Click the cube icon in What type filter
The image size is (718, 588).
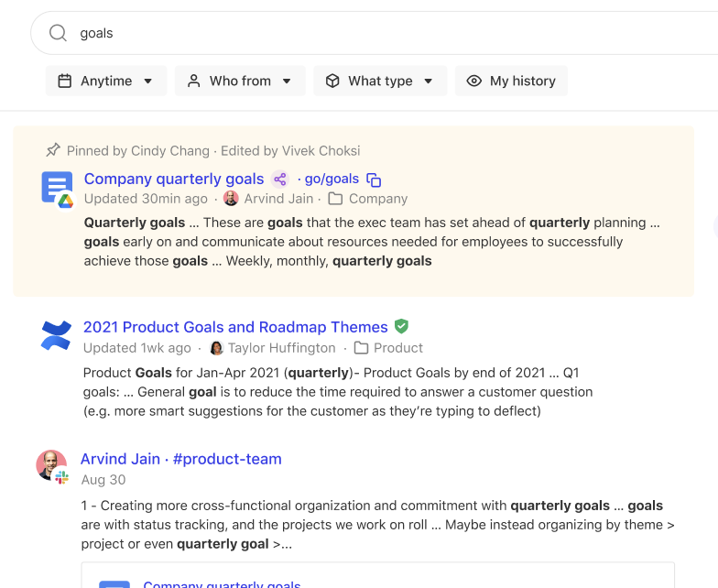tap(332, 81)
